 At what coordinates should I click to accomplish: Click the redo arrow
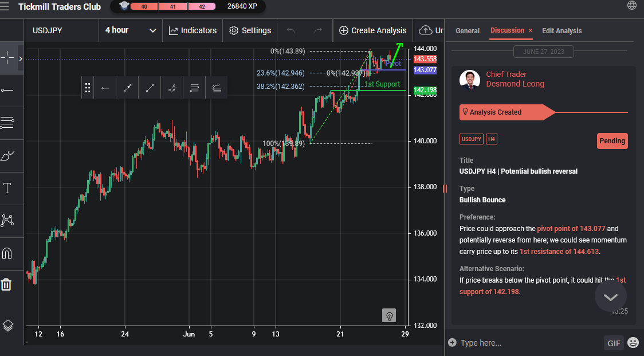(318, 30)
